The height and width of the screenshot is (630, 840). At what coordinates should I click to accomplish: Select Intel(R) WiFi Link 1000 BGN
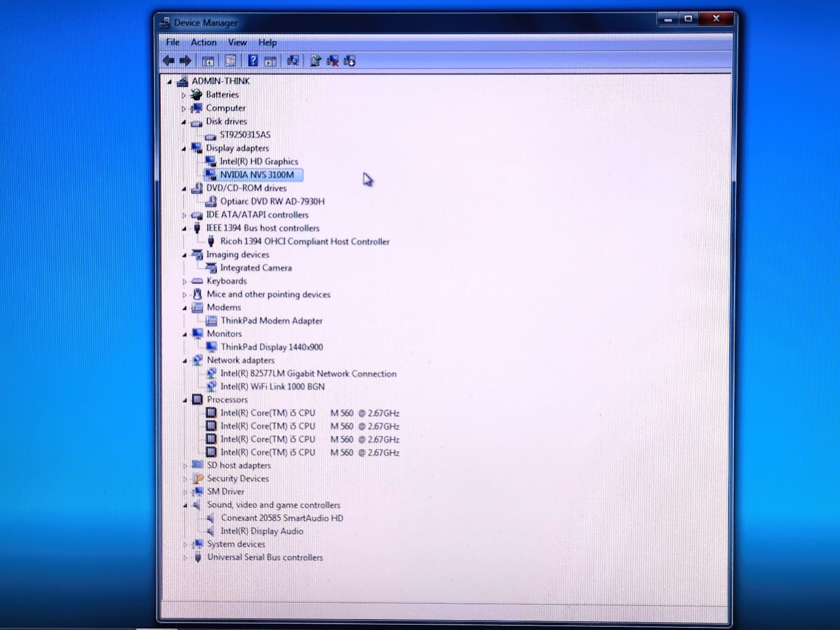[272, 387]
